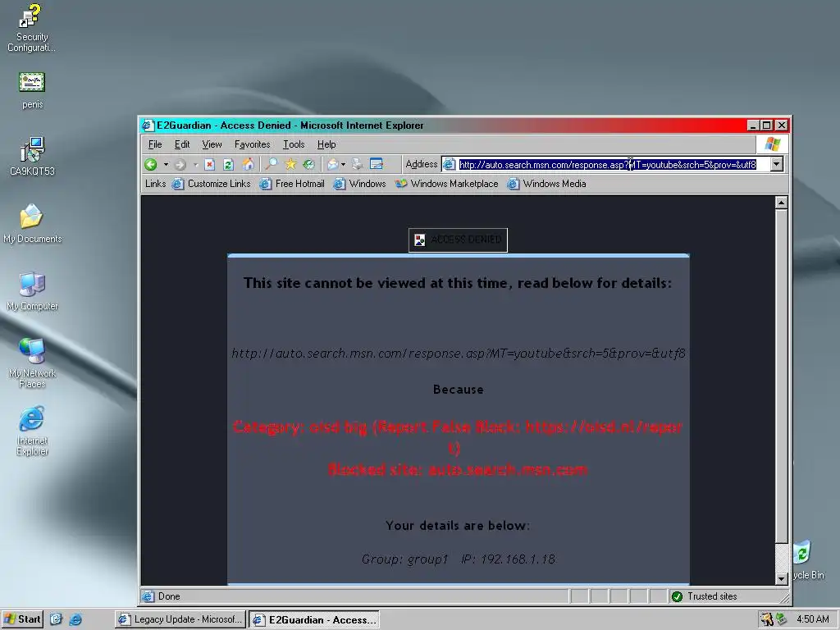Click the security alert tray icon
Image resolution: width=840 pixels, height=630 pixels.
coord(767,619)
